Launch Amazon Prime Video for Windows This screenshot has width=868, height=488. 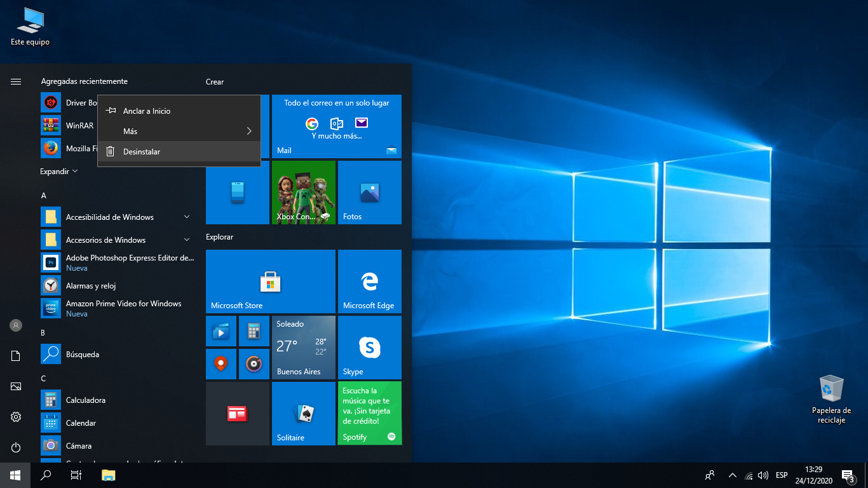(x=118, y=308)
